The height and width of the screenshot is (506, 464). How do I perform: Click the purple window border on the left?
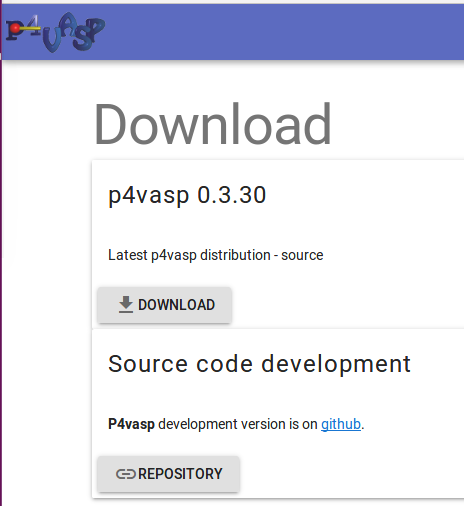pyautogui.click(x=1, y=267)
